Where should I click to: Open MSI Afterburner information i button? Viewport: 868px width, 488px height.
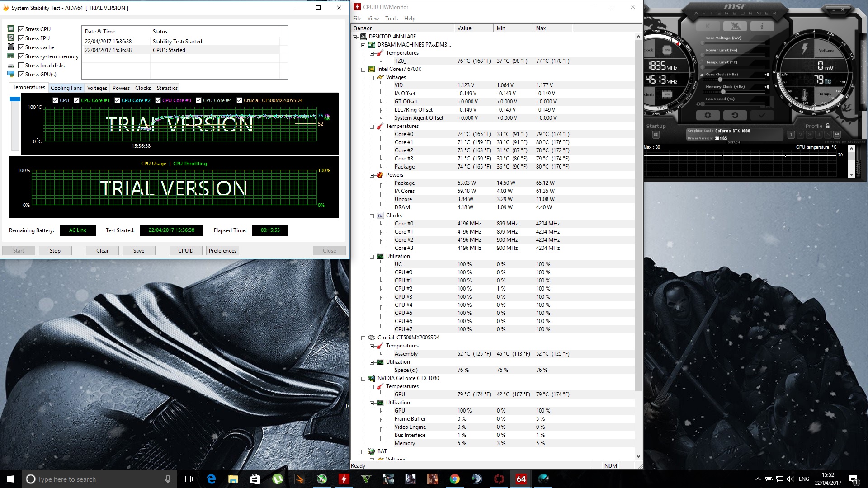pos(762,26)
